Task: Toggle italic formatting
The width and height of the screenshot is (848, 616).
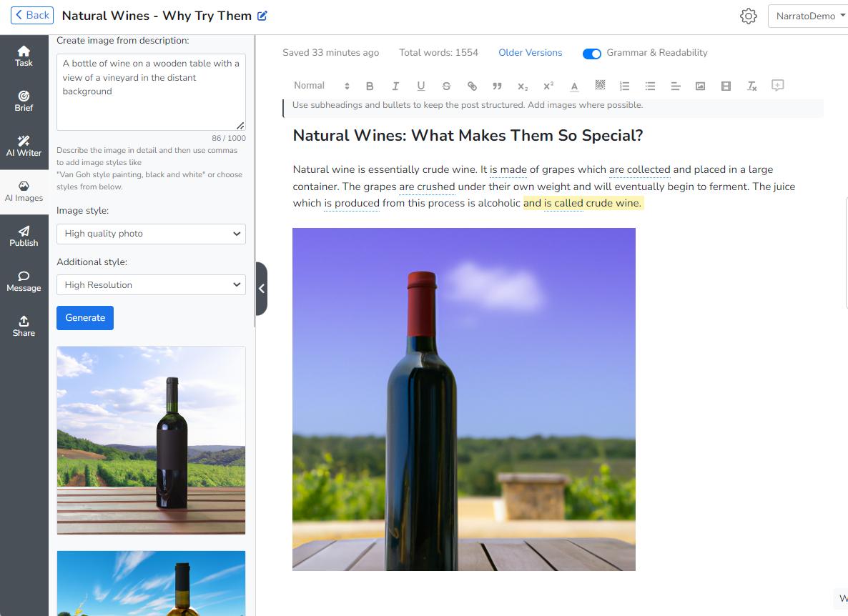Action: (x=395, y=86)
